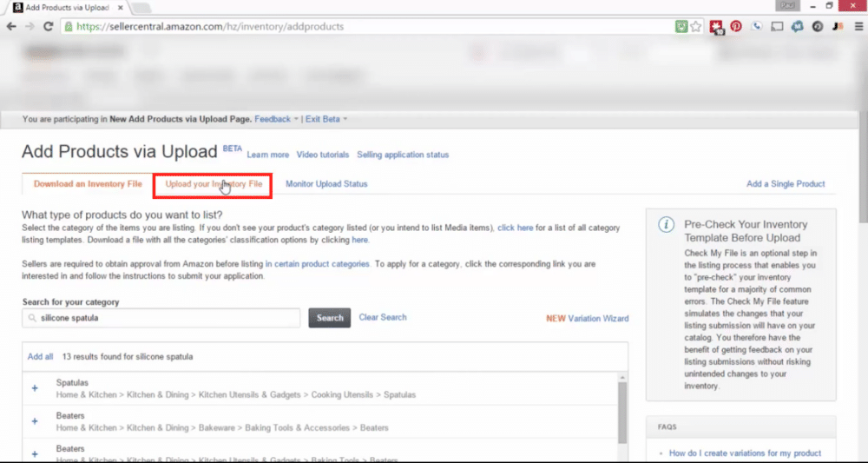The height and width of the screenshot is (463, 868).
Task: Open Selling application status link
Action: (403, 155)
